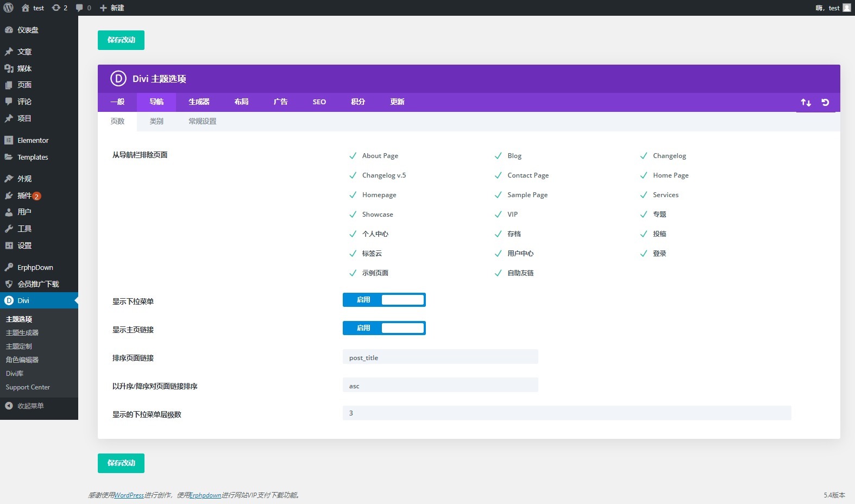Viewport: 855px width, 504px height.
Task: Switch the 显示下拉菜单 enable toggle
Action: (384, 300)
